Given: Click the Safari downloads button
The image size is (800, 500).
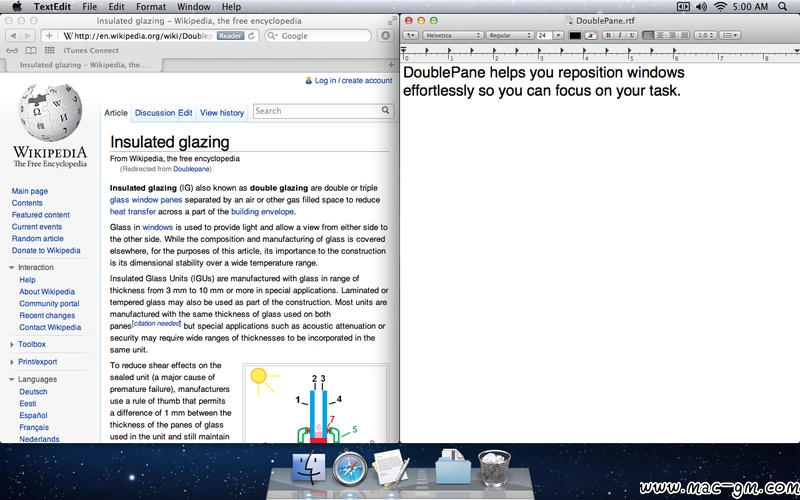Looking at the screenshot, I should click(x=386, y=36).
